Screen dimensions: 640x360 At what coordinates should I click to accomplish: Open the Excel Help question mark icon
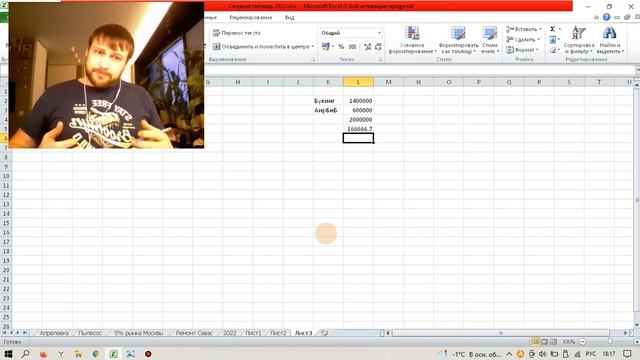click(607, 17)
